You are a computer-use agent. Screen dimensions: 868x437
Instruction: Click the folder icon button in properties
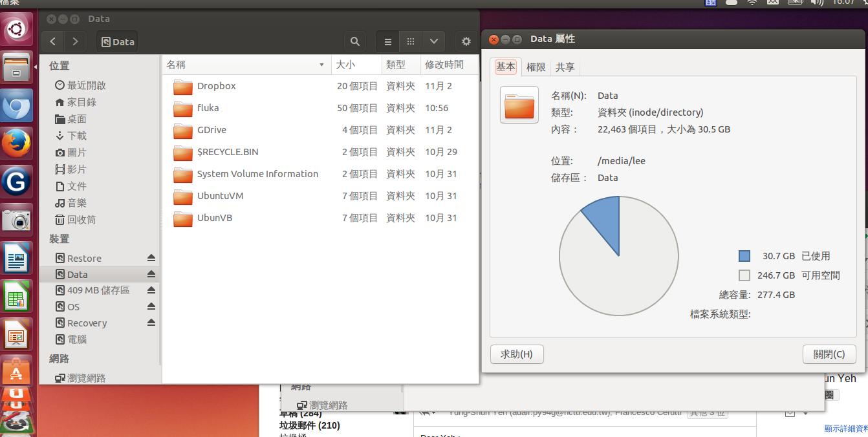point(519,105)
